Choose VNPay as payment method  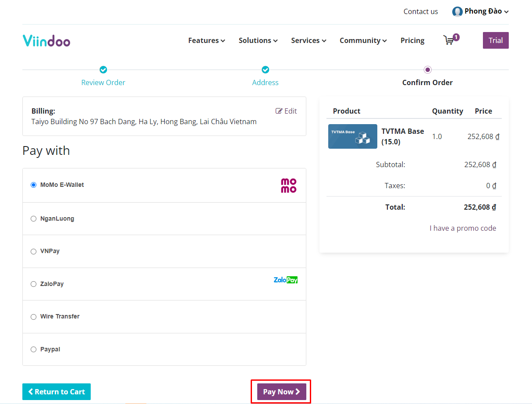pos(33,251)
